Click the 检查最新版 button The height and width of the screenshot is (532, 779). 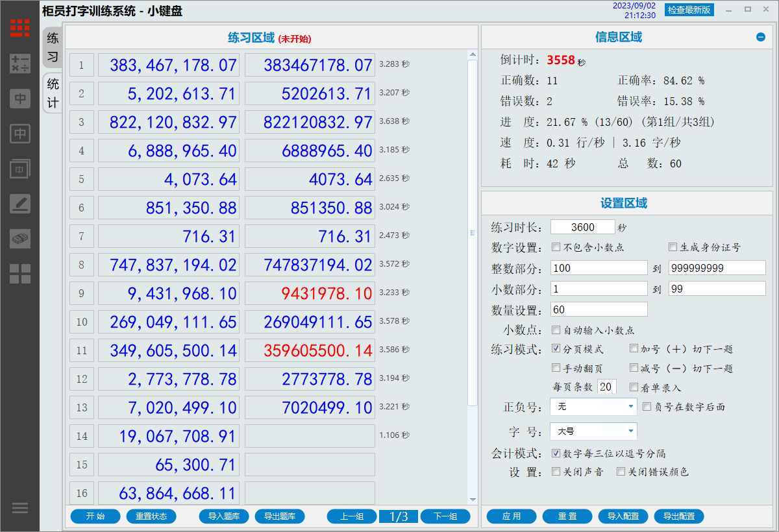(x=689, y=10)
